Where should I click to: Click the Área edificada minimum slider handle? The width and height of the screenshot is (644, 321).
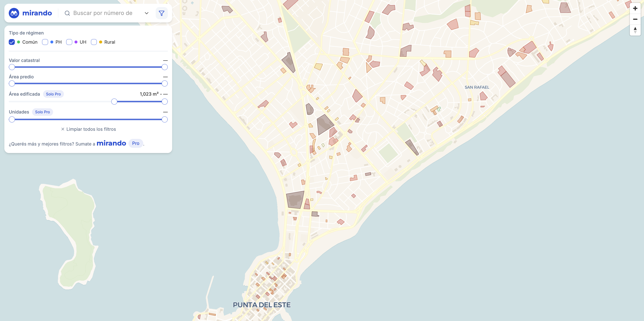[114, 102]
